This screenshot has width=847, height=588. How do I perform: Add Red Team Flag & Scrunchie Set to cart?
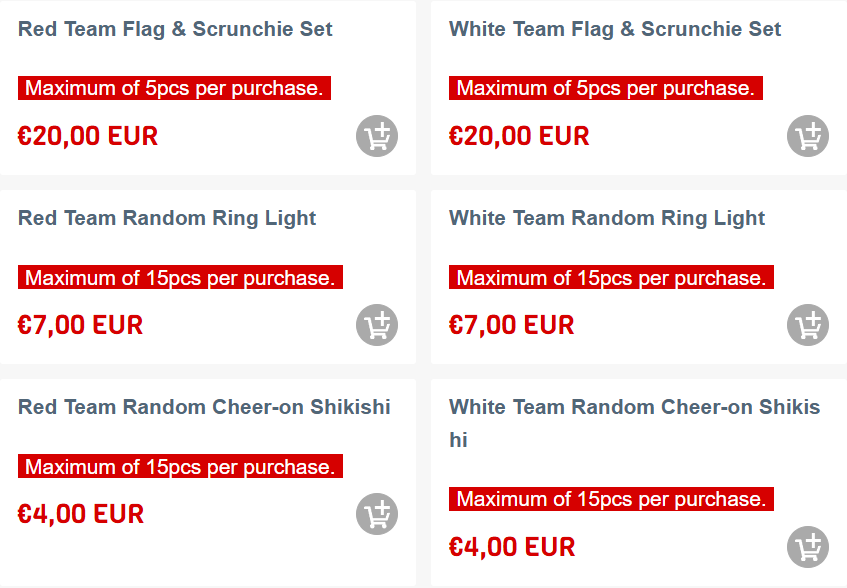coord(377,137)
